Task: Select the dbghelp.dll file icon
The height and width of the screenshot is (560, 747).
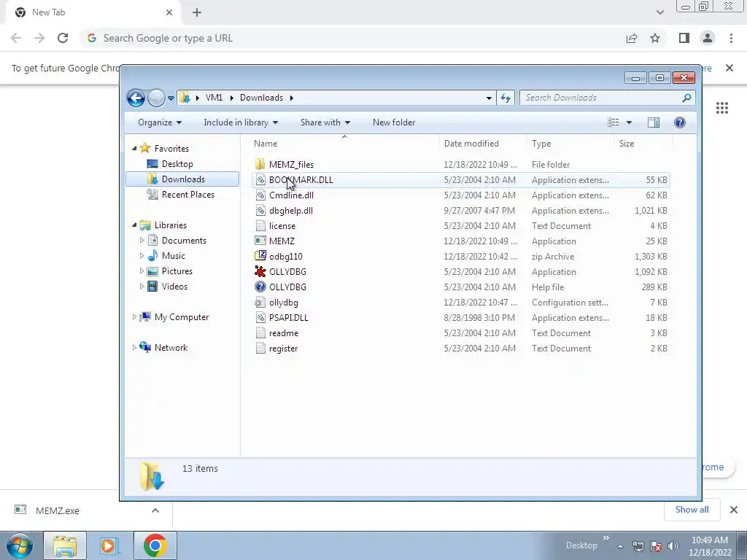Action: click(260, 210)
